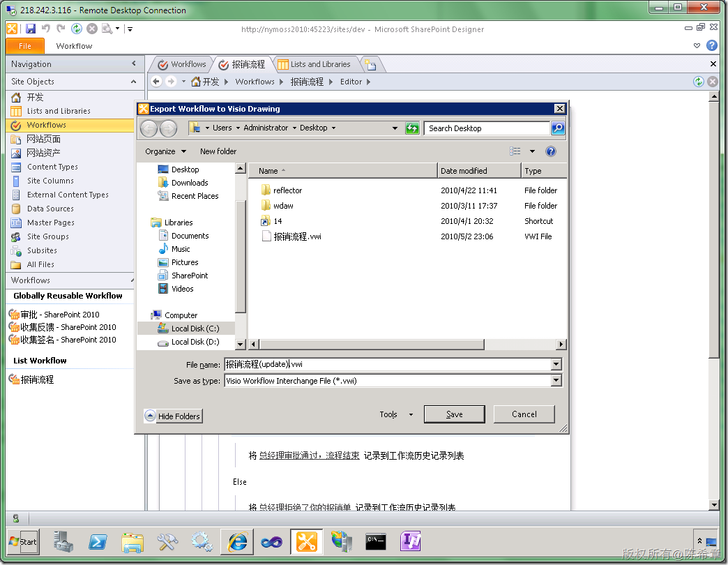This screenshot has height=565, width=728.
Task: Click Hide Folders
Action: pos(173,416)
